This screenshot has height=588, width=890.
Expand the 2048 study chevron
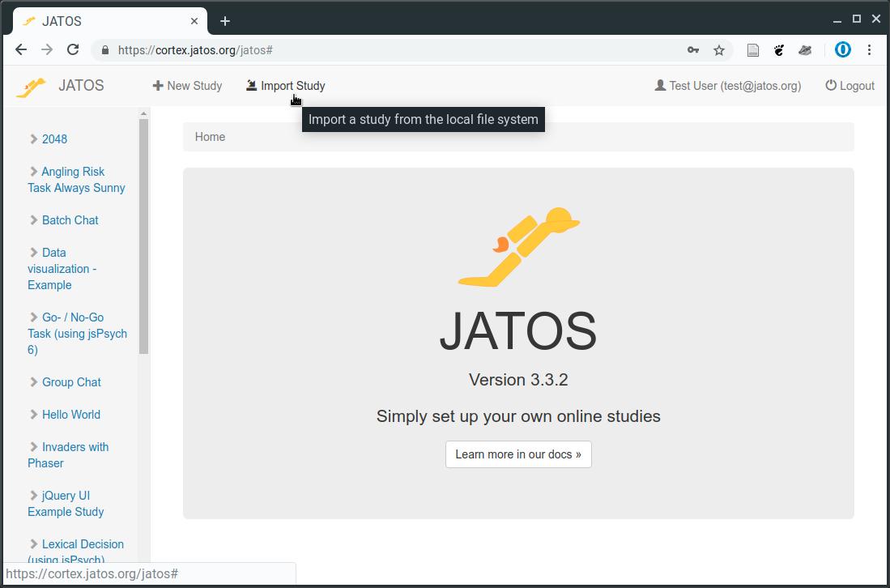pyautogui.click(x=34, y=139)
